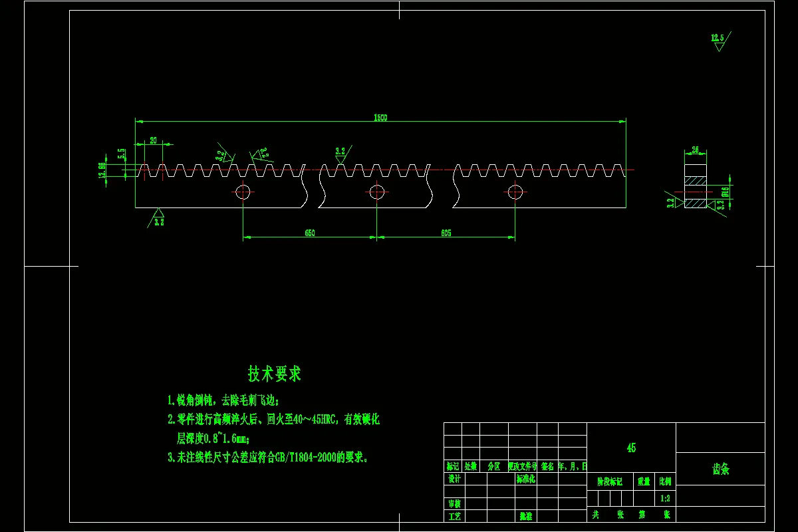Click the '年、月、日' header cell

572,467
